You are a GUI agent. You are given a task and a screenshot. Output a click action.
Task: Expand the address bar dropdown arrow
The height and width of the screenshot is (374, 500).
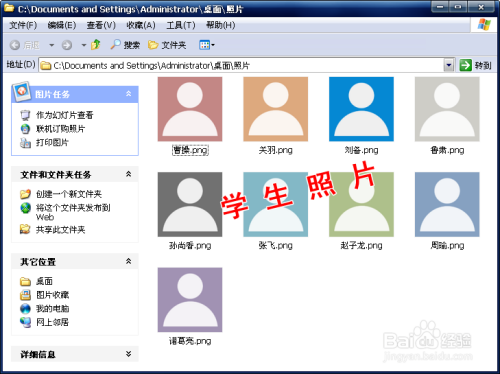[x=449, y=65]
